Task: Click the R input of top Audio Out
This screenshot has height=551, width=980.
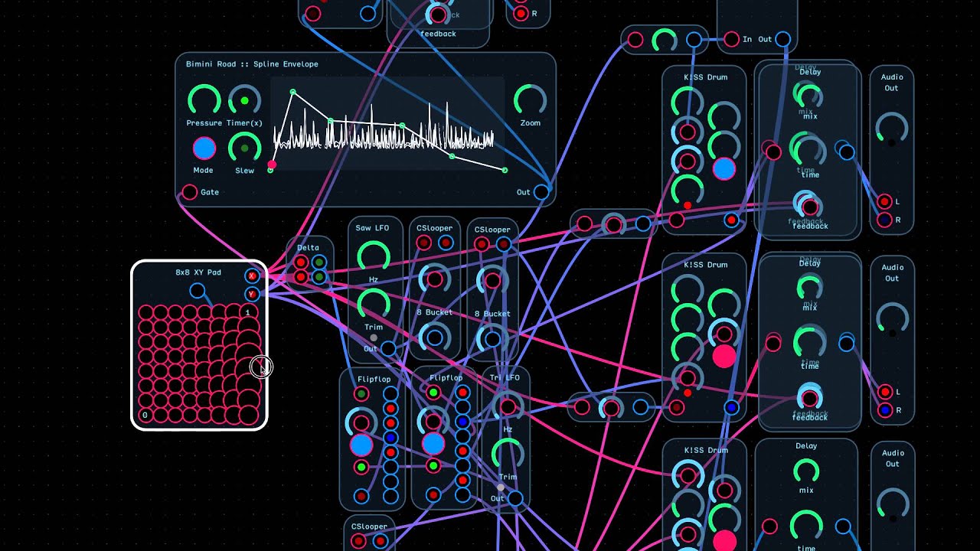Action: pos(885,220)
